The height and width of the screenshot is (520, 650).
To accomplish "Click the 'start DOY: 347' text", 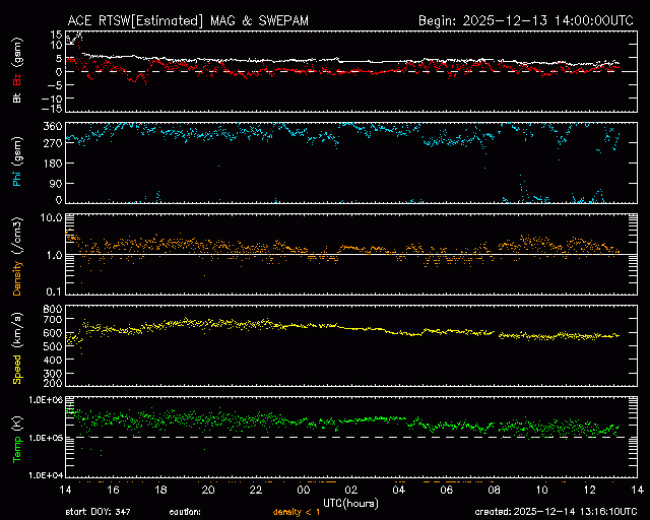I will [x=98, y=512].
